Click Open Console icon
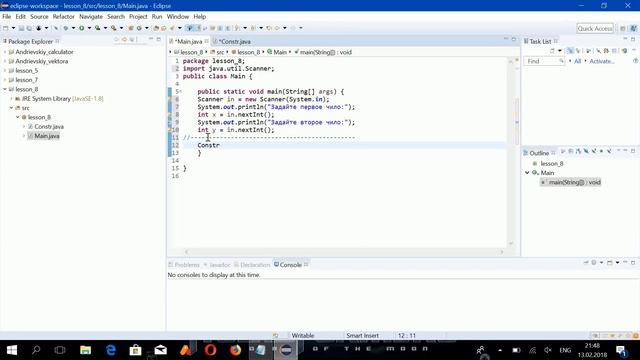 click(x=609, y=262)
